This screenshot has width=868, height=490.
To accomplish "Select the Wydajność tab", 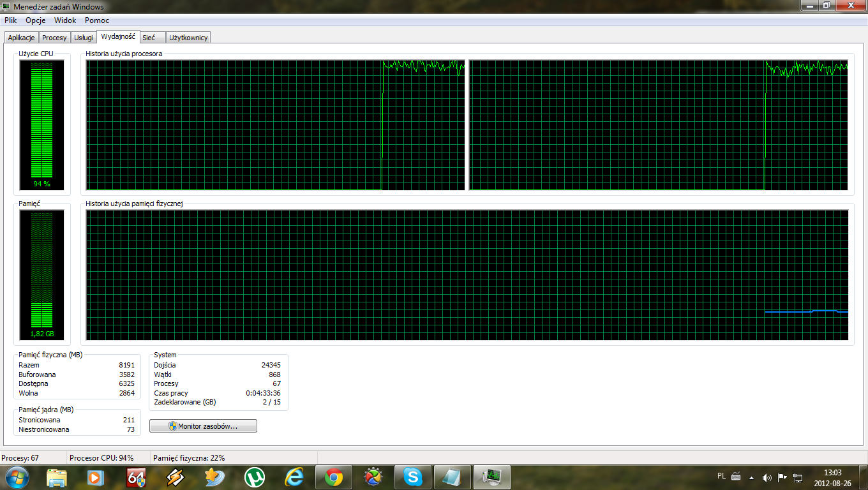I will [118, 36].
